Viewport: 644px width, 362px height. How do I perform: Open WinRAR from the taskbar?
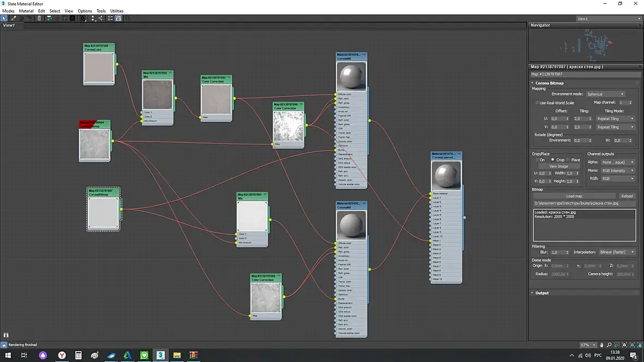[x=193, y=355]
